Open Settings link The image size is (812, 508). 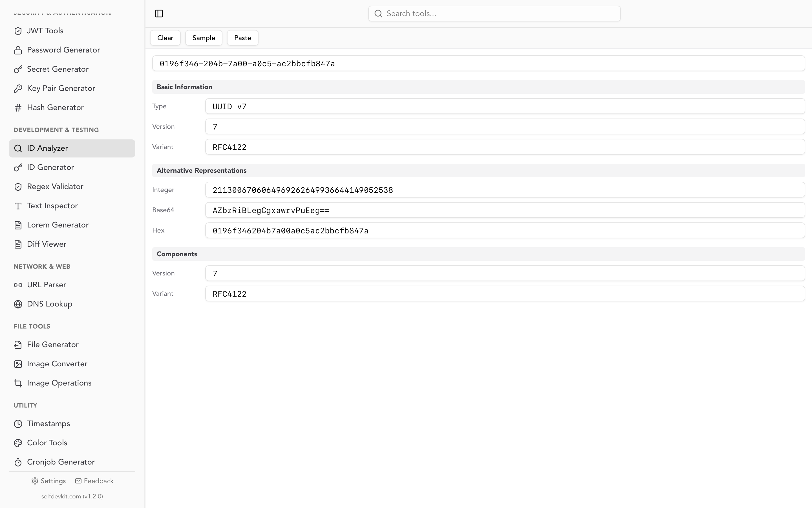pyautogui.click(x=49, y=481)
